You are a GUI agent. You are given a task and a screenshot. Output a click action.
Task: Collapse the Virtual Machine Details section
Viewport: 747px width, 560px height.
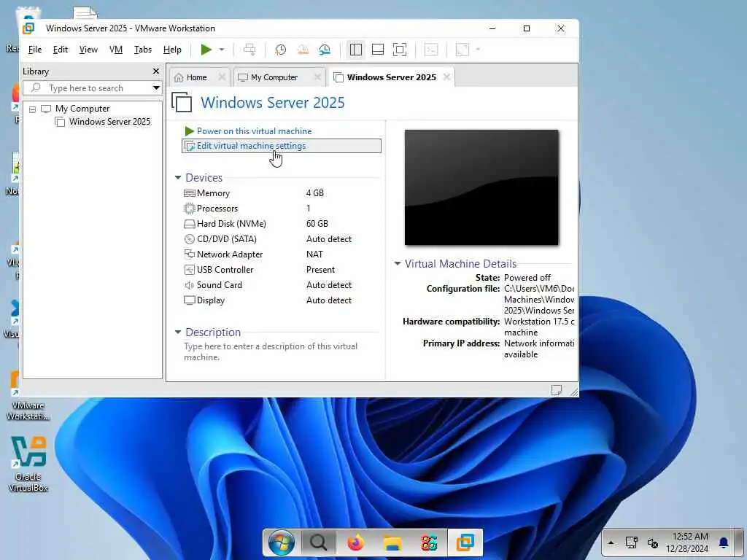(398, 263)
